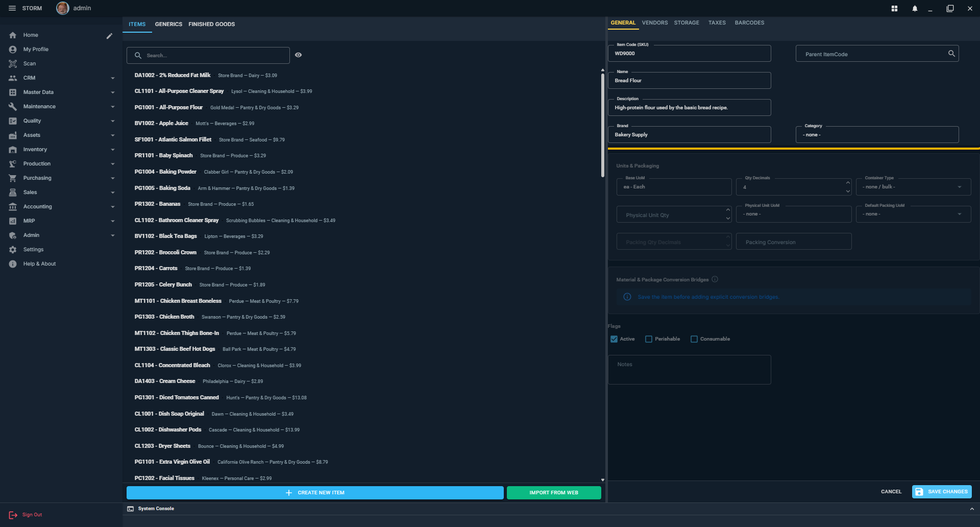
Task: Expand the Master Data menu arrow
Action: pyautogui.click(x=113, y=92)
